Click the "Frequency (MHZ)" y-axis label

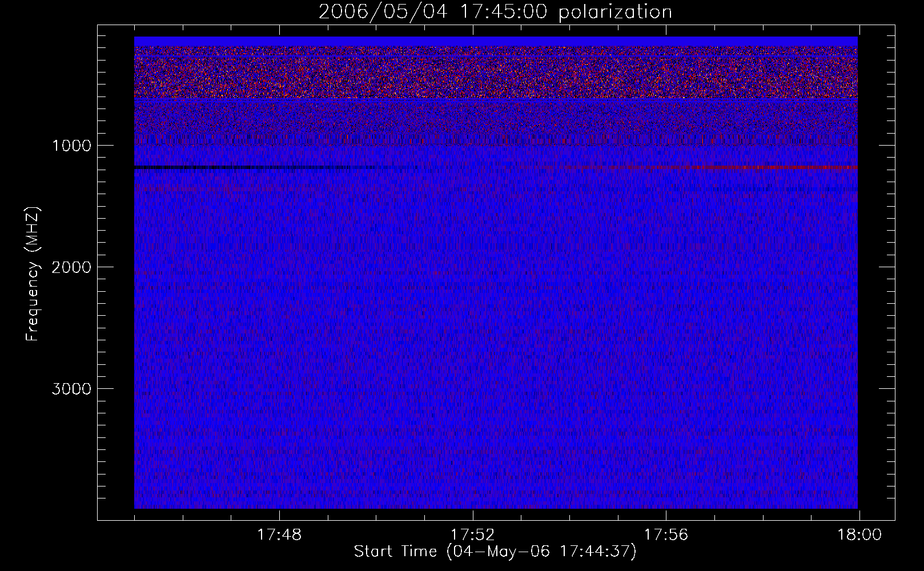coord(33,274)
